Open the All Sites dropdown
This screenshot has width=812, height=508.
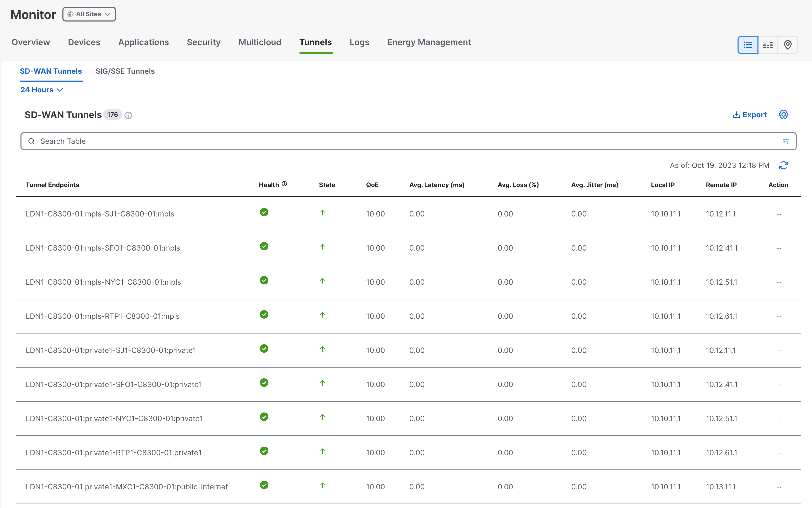tap(89, 14)
